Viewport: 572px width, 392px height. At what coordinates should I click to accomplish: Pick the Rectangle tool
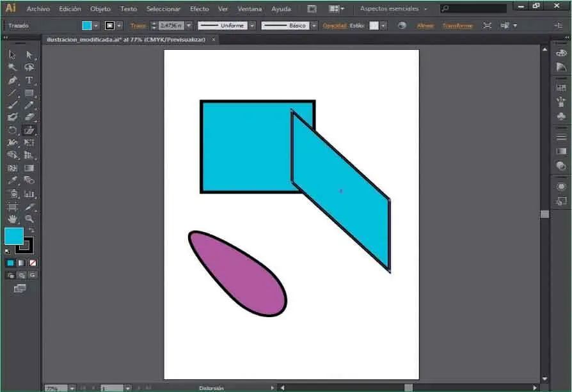[x=29, y=93]
